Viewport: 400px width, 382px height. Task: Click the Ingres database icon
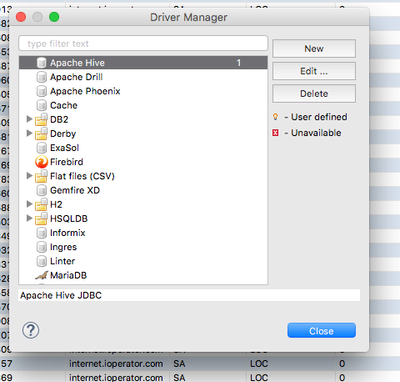coord(41,247)
